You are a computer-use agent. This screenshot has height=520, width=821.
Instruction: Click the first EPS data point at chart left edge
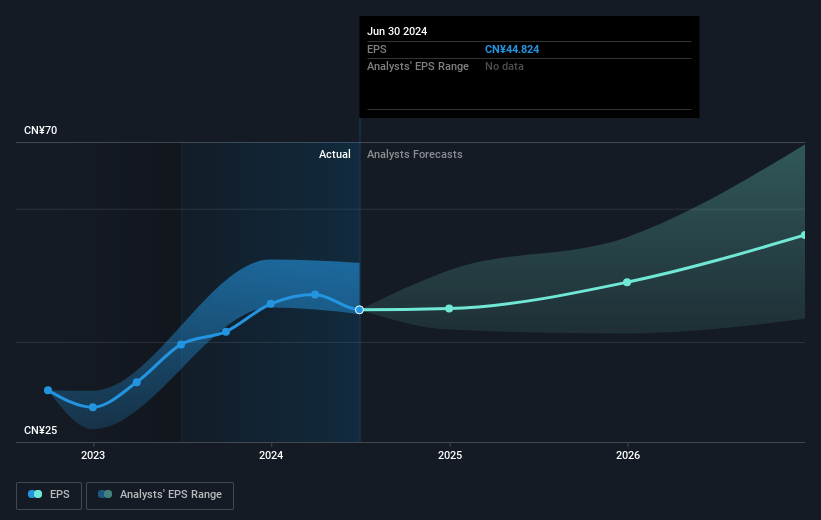pyautogui.click(x=48, y=390)
